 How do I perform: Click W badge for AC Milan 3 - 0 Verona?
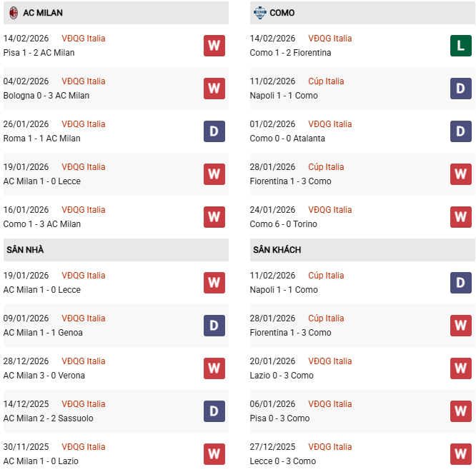click(214, 368)
